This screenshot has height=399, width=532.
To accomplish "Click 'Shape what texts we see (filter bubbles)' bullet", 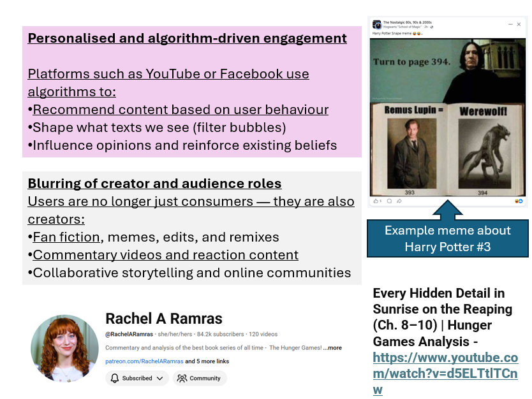I will coord(157,127).
